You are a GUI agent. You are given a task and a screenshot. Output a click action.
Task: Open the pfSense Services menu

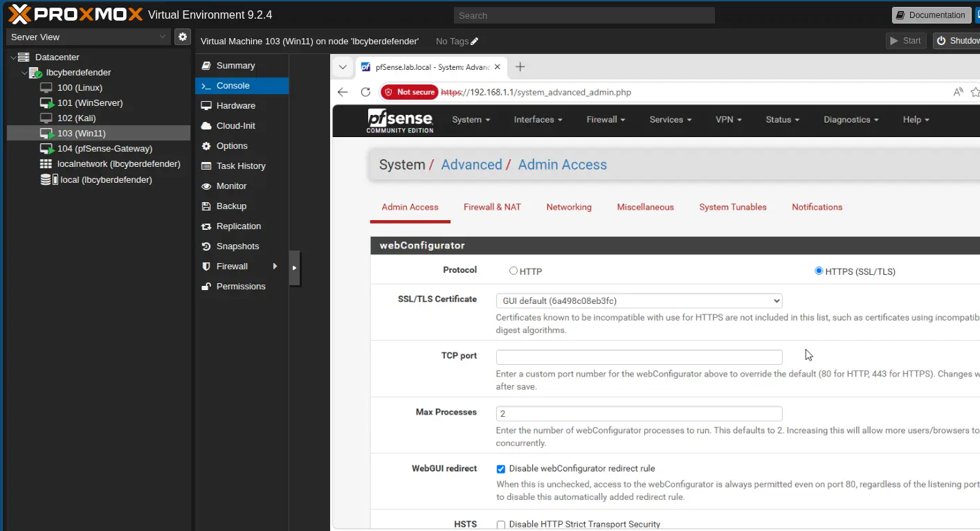click(671, 120)
